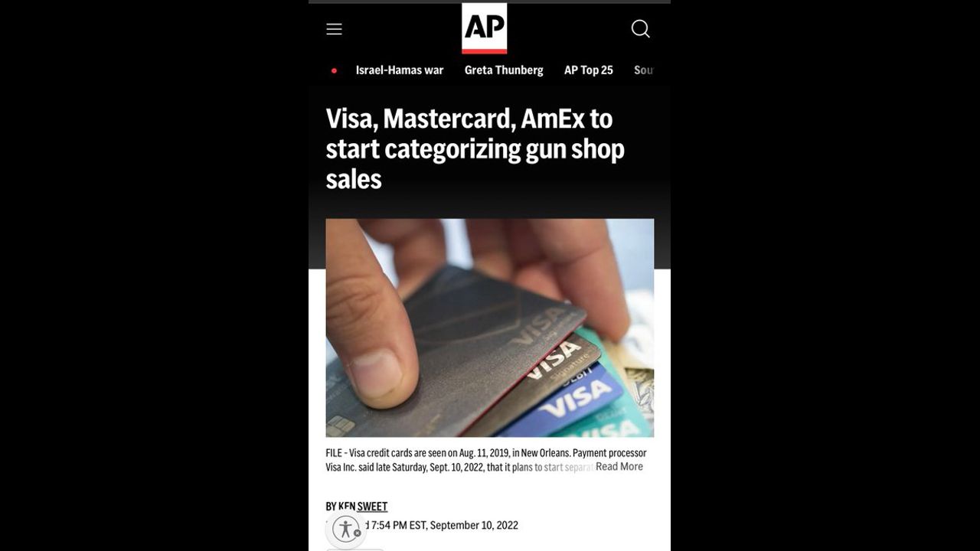The height and width of the screenshot is (551, 980).
Task: Open the hamburger navigation menu
Action: 334,29
